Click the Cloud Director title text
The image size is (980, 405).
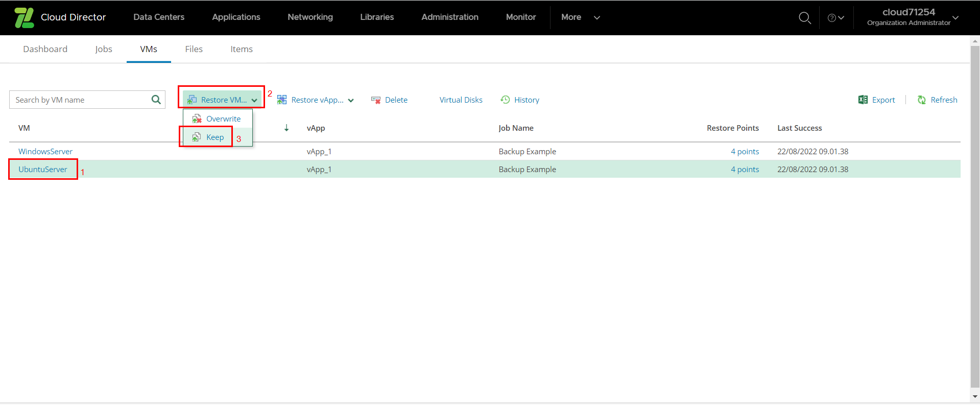(x=73, y=17)
